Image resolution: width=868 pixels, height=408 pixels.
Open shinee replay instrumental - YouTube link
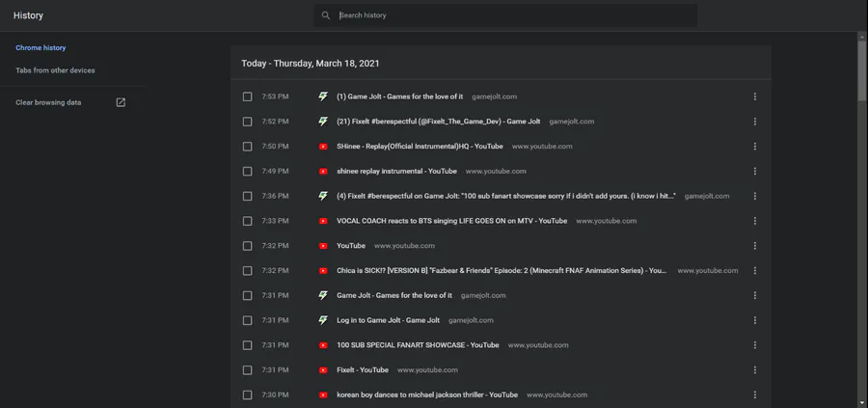tap(396, 171)
